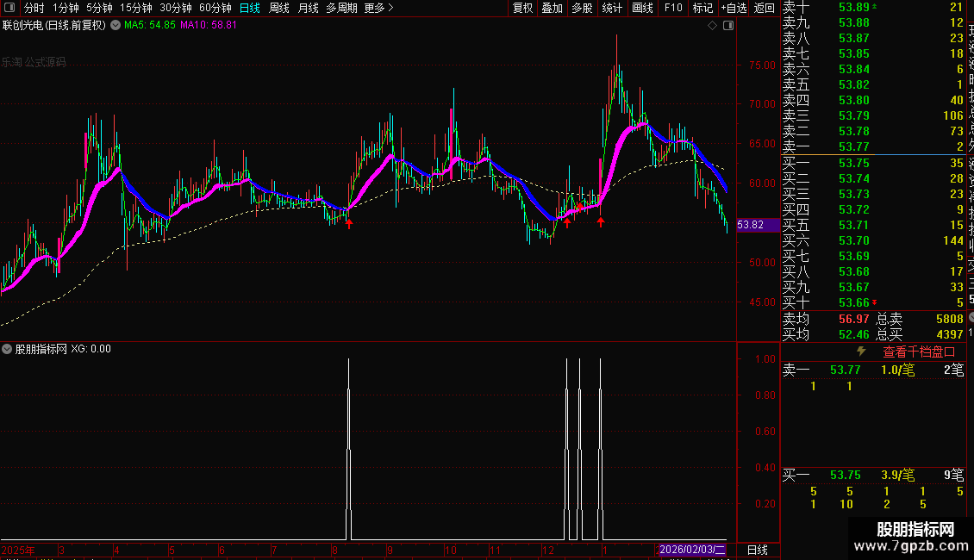The image size is (974, 560).
Task: Click the 买一 3.9/笔 detail row
Action: (873, 475)
